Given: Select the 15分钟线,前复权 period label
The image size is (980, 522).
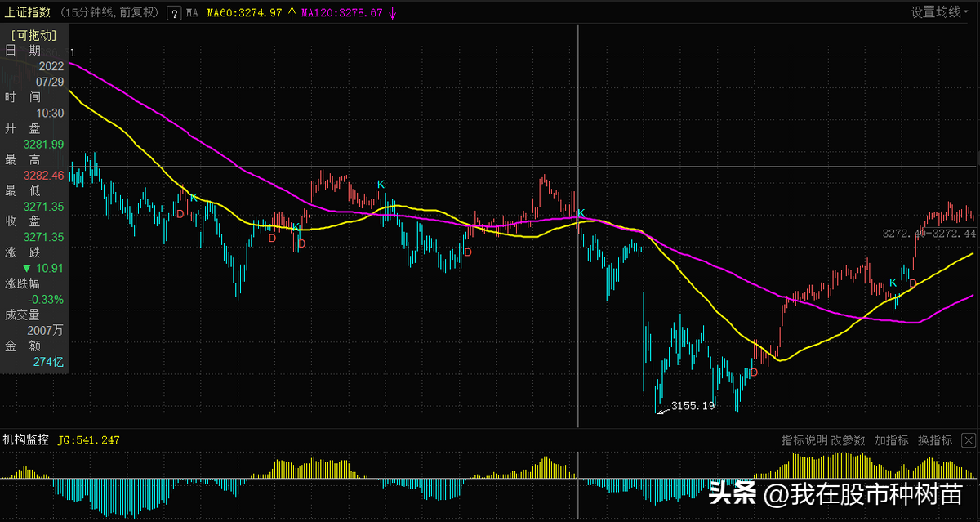Looking at the screenshot, I should (x=110, y=13).
